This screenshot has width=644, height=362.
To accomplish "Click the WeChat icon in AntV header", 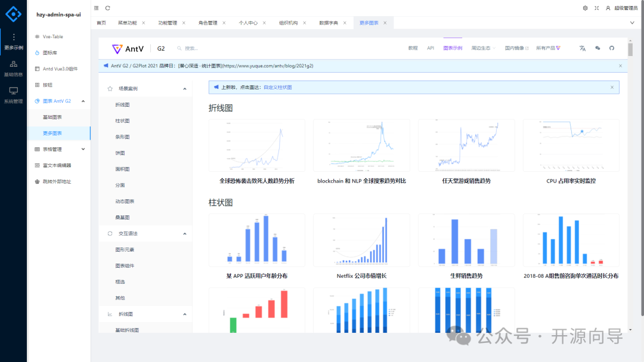I will point(597,48).
